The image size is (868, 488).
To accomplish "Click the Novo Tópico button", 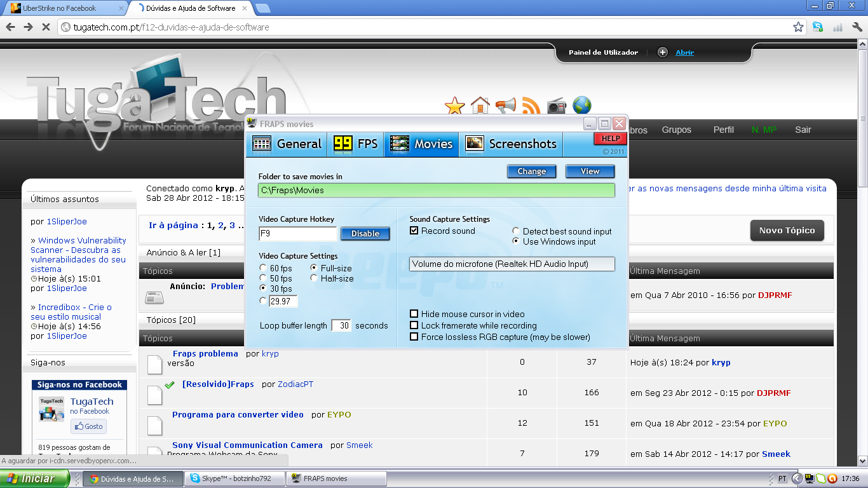I will pos(787,231).
